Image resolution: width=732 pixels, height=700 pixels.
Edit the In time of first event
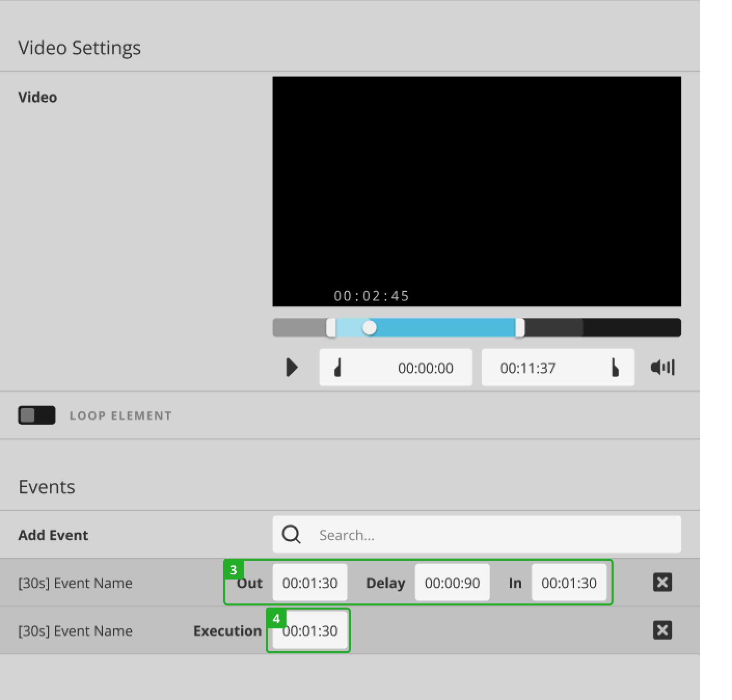569,583
